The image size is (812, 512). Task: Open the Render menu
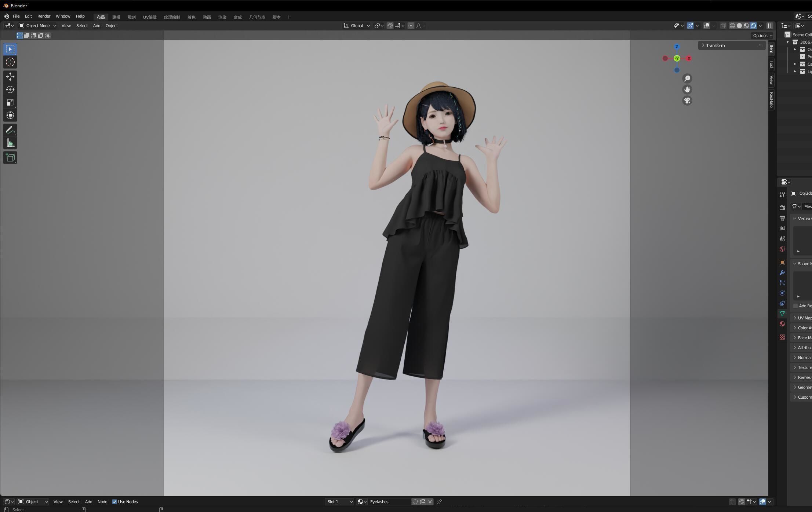click(x=44, y=16)
